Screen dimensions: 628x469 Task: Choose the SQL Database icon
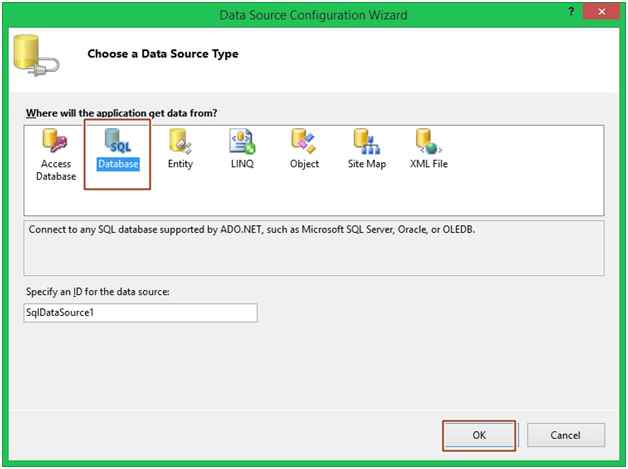[x=118, y=141]
